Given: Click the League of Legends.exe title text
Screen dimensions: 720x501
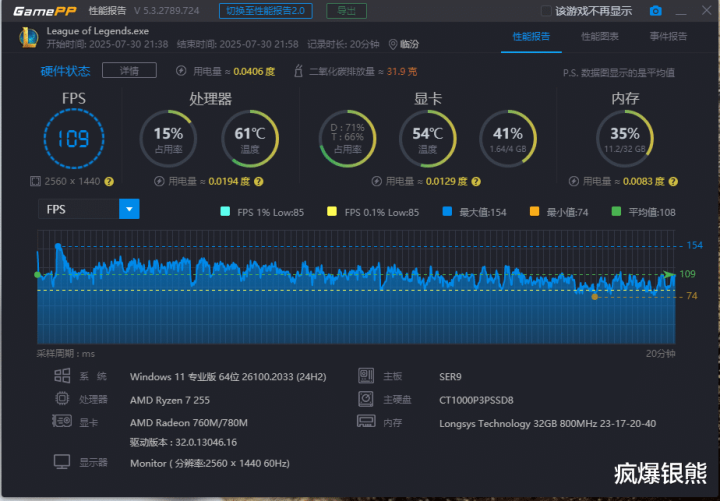Looking at the screenshot, I should pyautogui.click(x=97, y=31).
